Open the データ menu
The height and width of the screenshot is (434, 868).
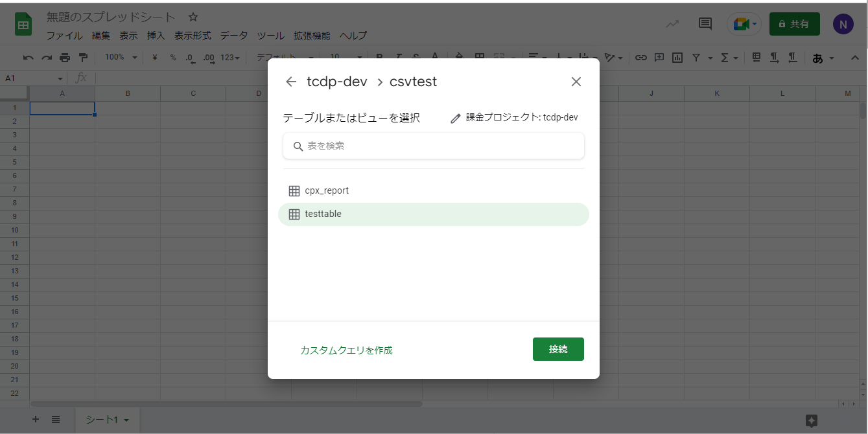[x=233, y=36]
